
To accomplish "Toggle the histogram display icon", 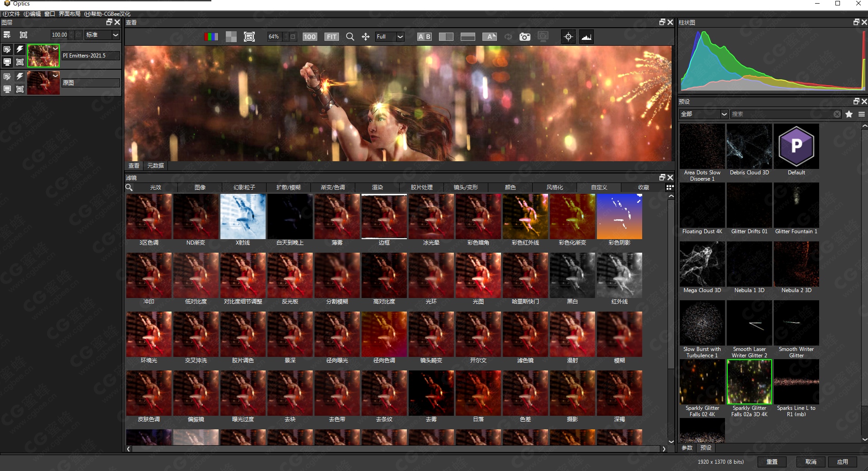I will pos(587,37).
